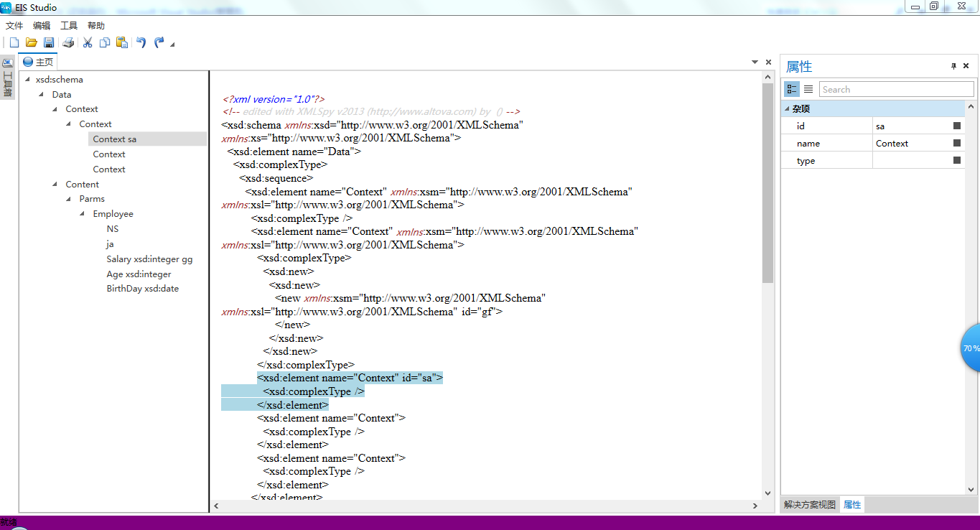The height and width of the screenshot is (530, 980).
Task: Restore down the EIS Studio window
Action: point(934,6)
